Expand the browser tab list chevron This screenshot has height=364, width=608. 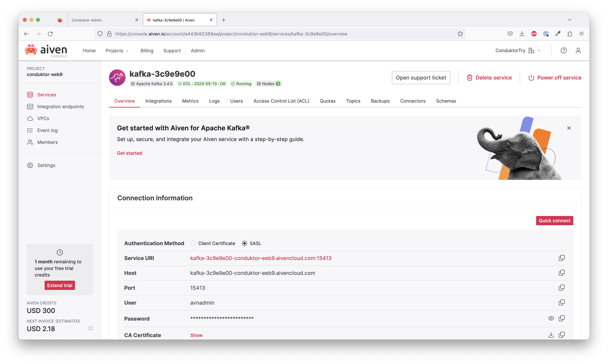pyautogui.click(x=570, y=20)
